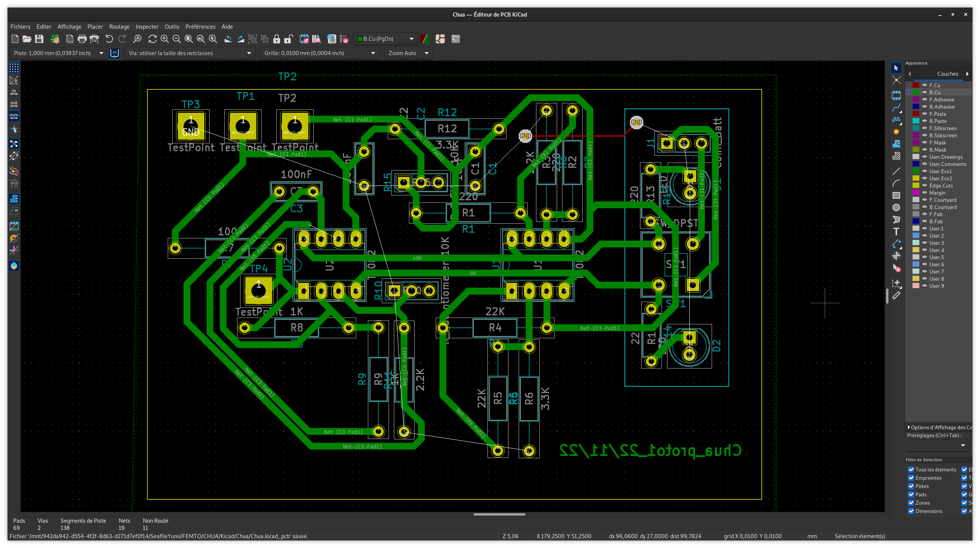980x548 pixels.
Task: Zoom in on the board
Action: pos(164,39)
